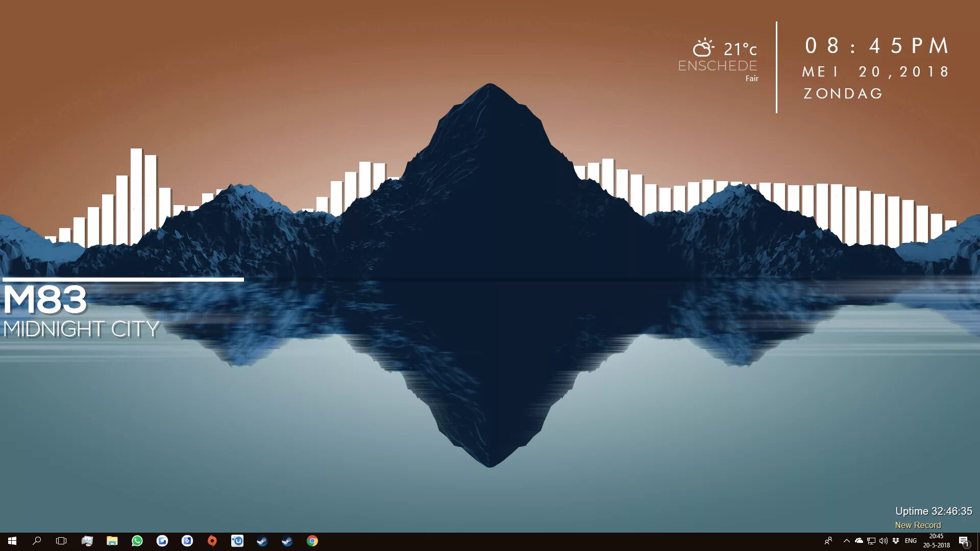The width and height of the screenshot is (980, 551).
Task: Click the 'New Record' uptime label
Action: coord(918,525)
